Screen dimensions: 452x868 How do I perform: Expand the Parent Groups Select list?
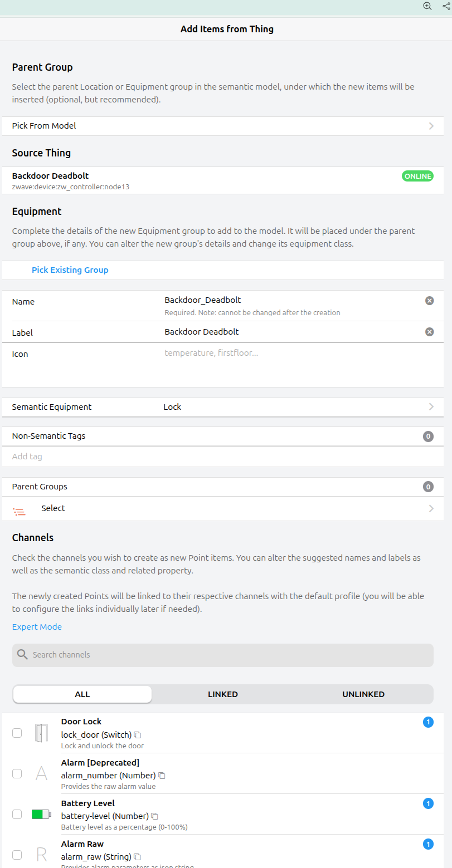click(223, 509)
